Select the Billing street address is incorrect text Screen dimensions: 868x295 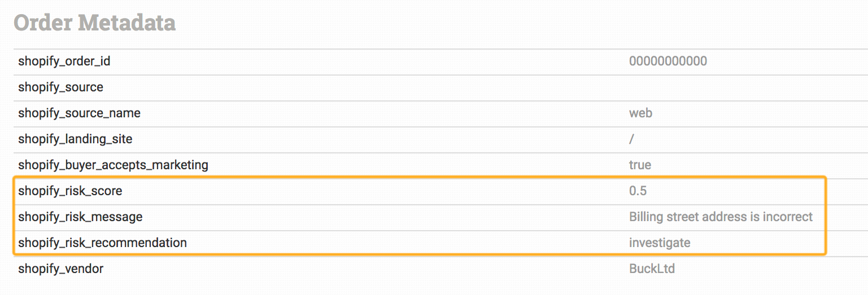pyautogui.click(x=721, y=217)
